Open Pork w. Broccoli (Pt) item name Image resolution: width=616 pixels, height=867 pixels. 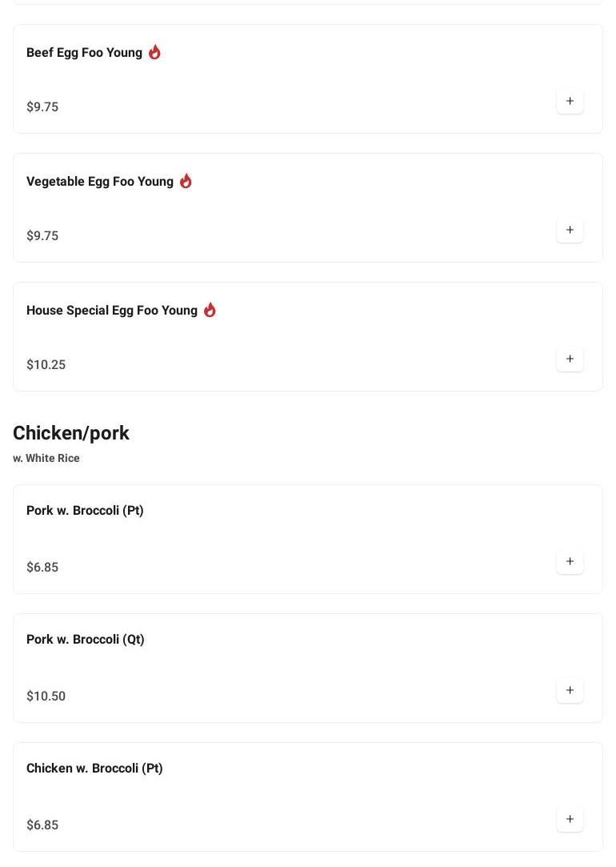(85, 511)
